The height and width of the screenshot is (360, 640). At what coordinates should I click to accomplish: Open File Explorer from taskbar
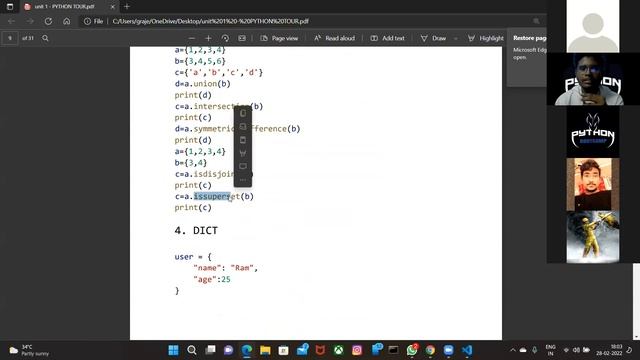265,350
